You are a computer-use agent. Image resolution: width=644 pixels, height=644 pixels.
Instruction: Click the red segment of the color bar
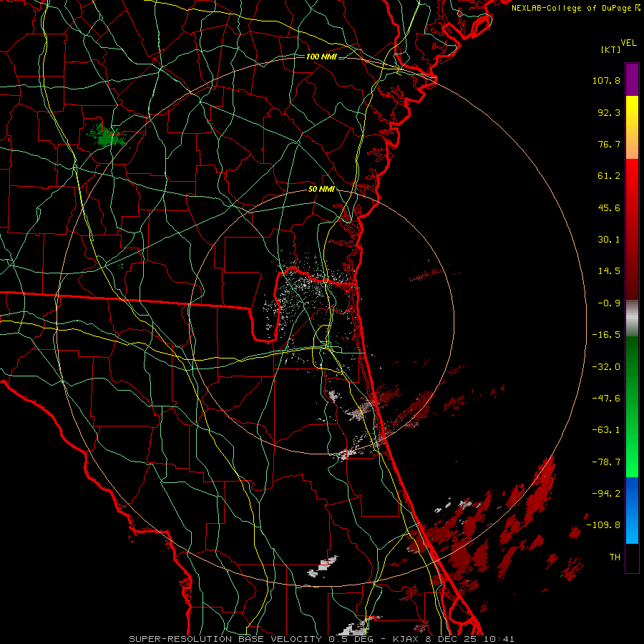point(632,228)
